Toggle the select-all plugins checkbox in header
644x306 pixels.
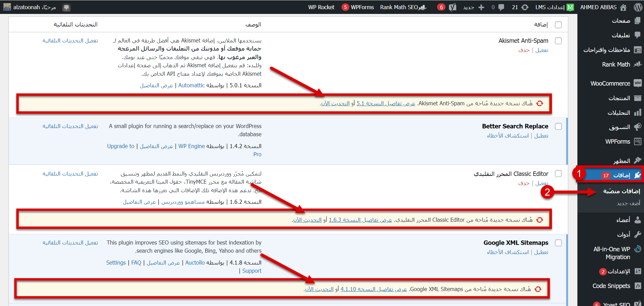coord(558,25)
